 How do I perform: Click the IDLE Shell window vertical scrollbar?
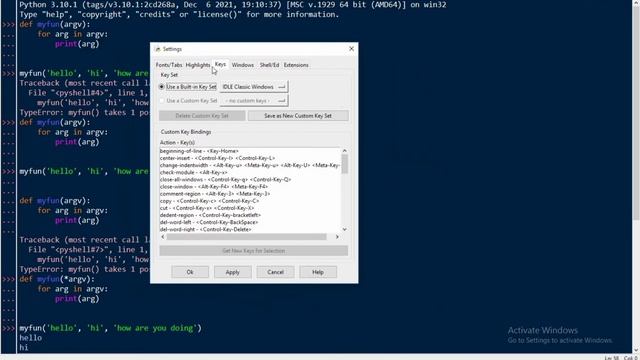coord(636,176)
